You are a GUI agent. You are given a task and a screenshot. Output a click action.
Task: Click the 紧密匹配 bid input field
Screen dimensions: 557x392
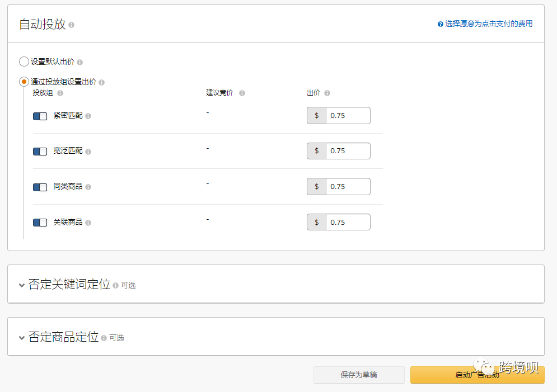point(347,116)
